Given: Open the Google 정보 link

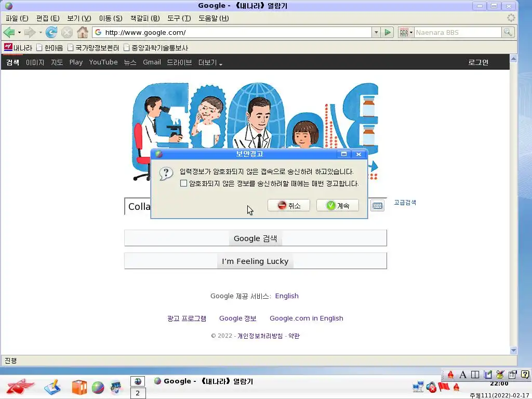Looking at the screenshot, I should click(x=237, y=318).
